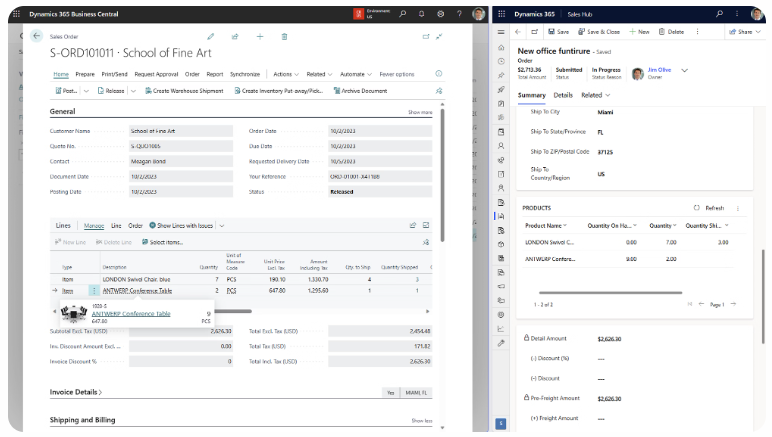Open the Synchronize tab
Viewport: 772px width, 437px height.
point(245,74)
